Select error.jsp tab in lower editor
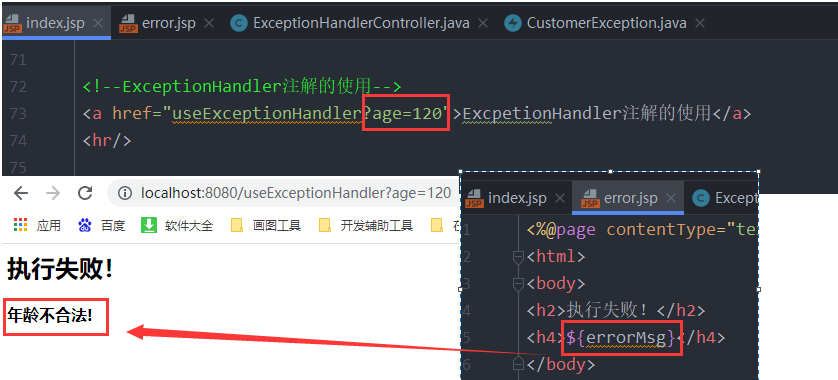838x380 pixels. (628, 198)
